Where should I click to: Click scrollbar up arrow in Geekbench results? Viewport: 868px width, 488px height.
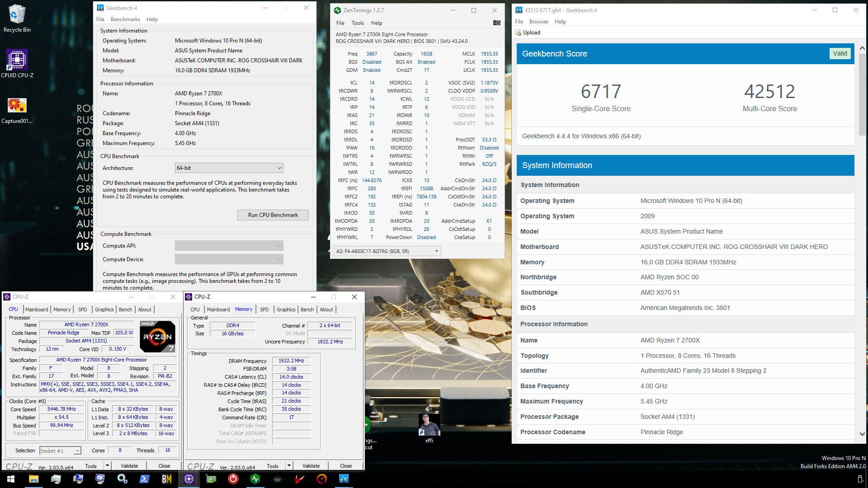point(862,48)
